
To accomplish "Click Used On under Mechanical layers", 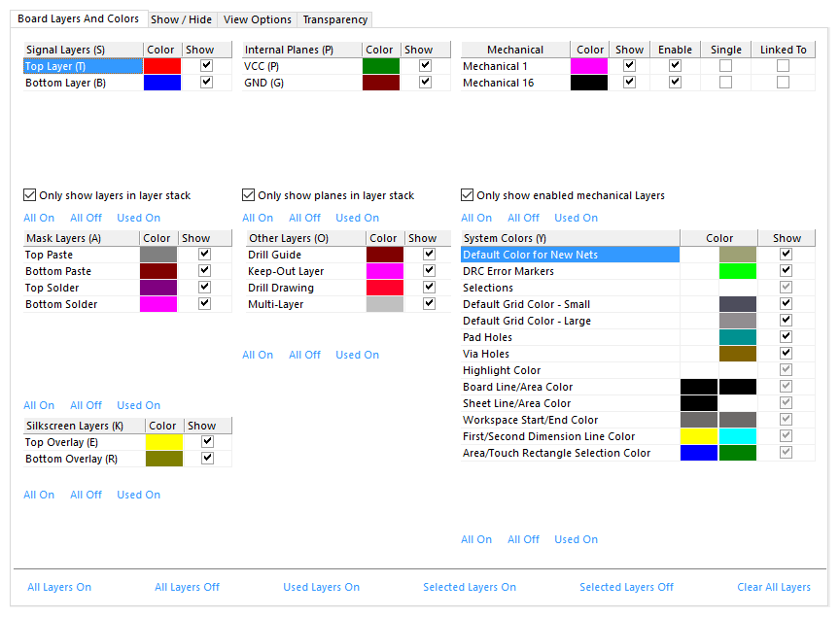I will pos(576,218).
